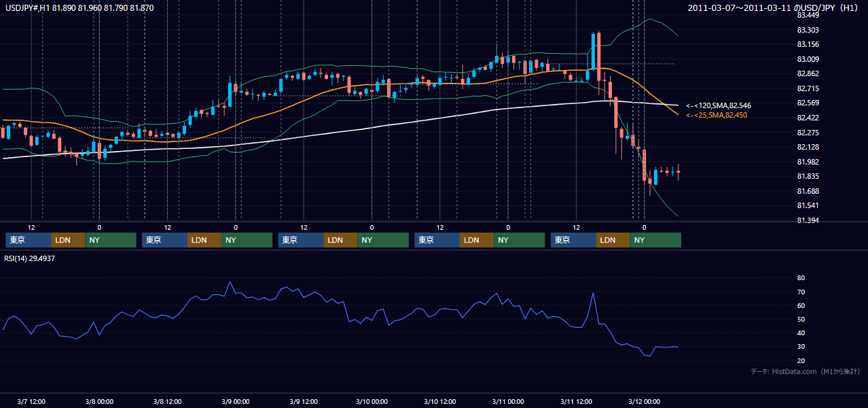Click price axis label 81.394

coord(808,220)
